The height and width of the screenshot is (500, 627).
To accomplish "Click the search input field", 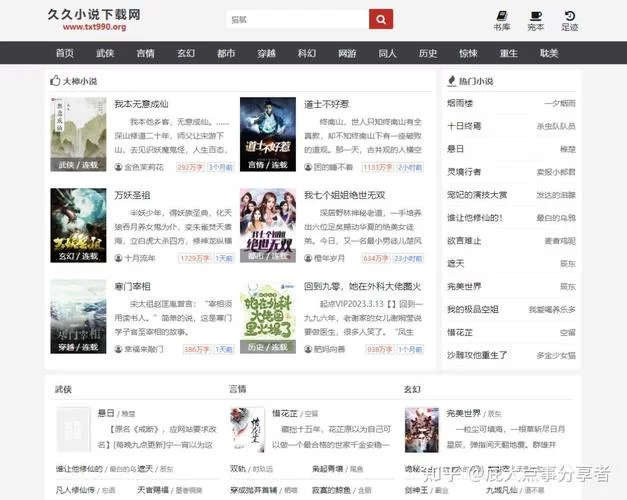I will pyautogui.click(x=298, y=19).
